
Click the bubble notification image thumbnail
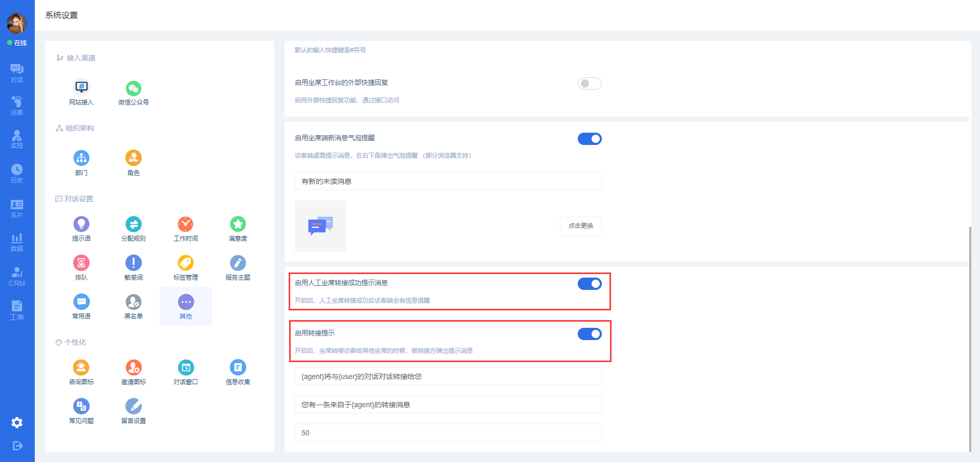320,226
